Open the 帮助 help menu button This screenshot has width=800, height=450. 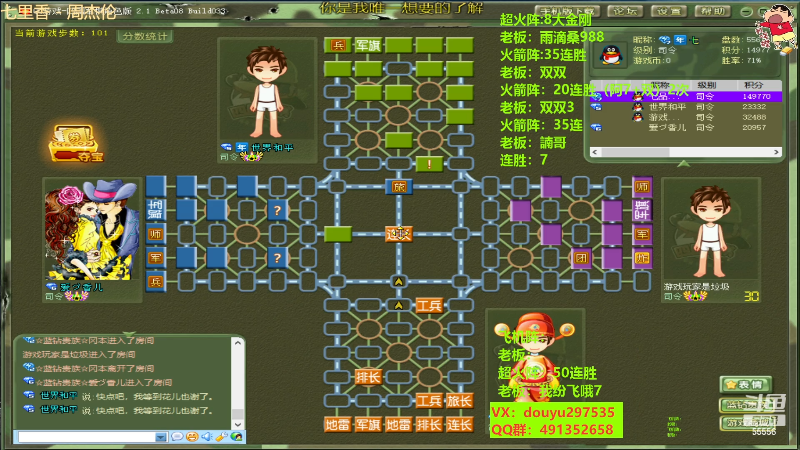click(713, 11)
